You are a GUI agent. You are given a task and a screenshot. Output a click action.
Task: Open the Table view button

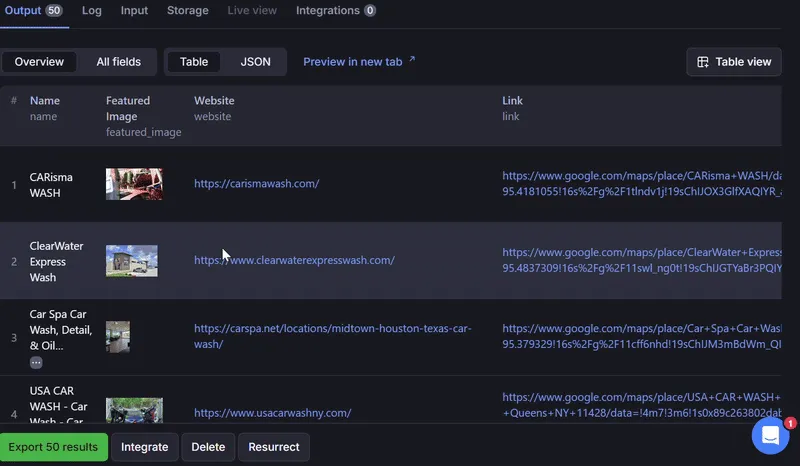(734, 62)
